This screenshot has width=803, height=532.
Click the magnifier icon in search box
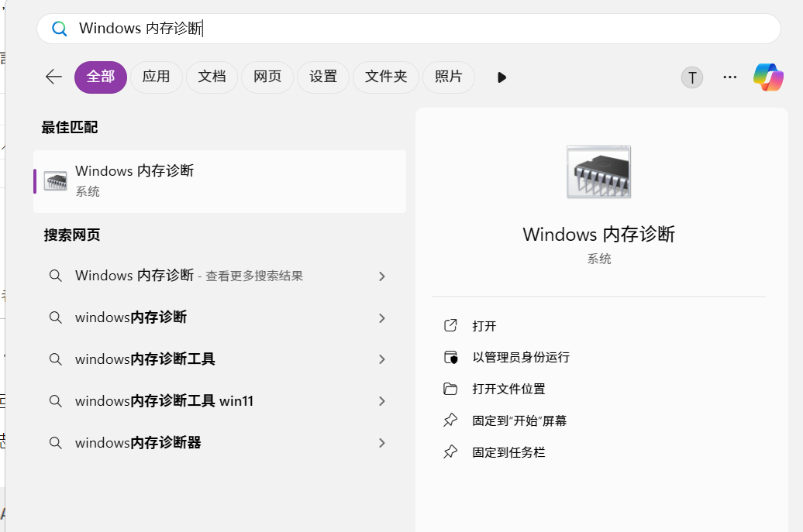[x=60, y=28]
